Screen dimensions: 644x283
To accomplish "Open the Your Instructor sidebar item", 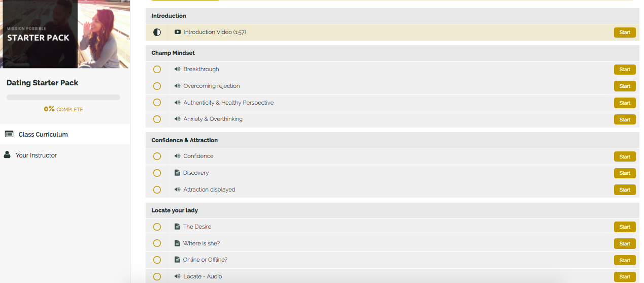I will [x=65, y=155].
